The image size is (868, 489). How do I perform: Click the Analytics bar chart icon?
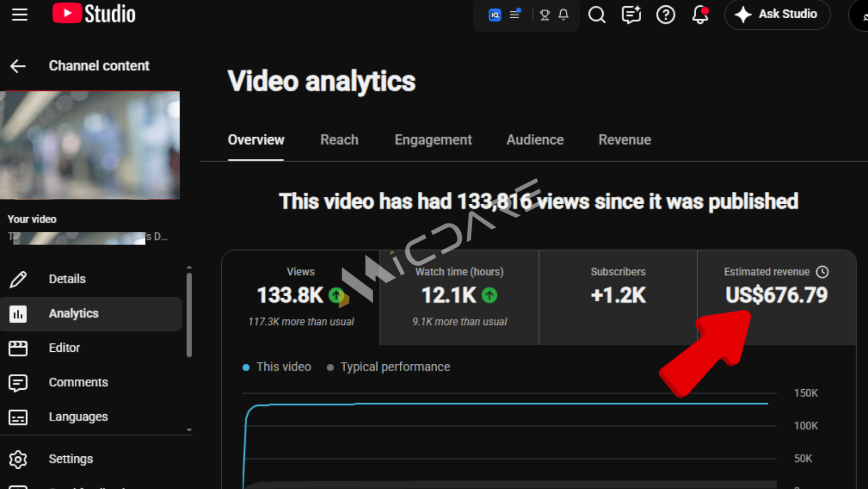click(x=18, y=314)
